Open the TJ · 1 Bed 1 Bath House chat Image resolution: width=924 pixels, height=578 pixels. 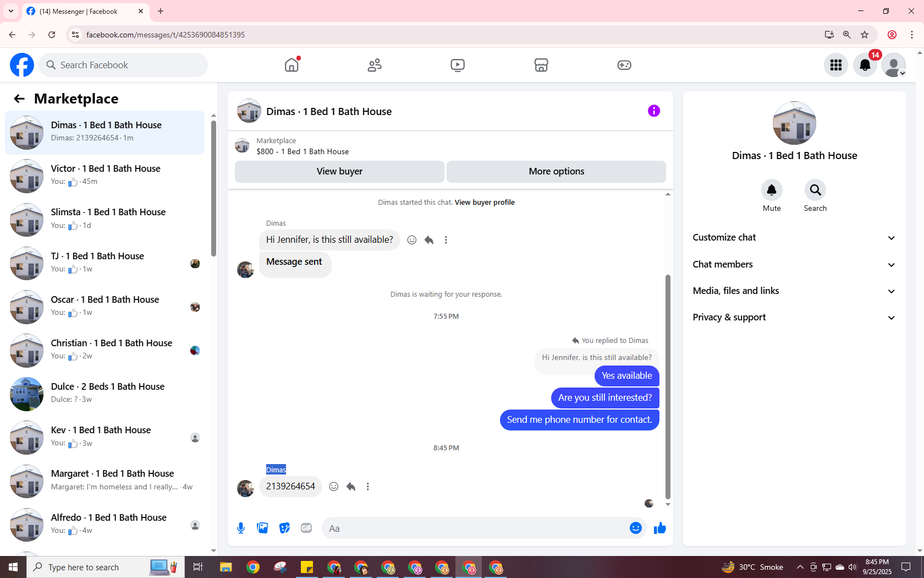105,263
